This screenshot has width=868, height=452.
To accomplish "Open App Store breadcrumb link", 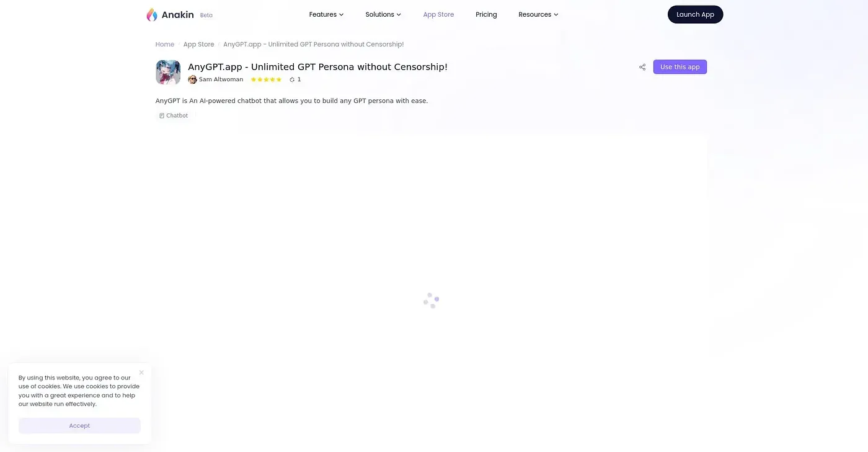I will [x=198, y=45].
